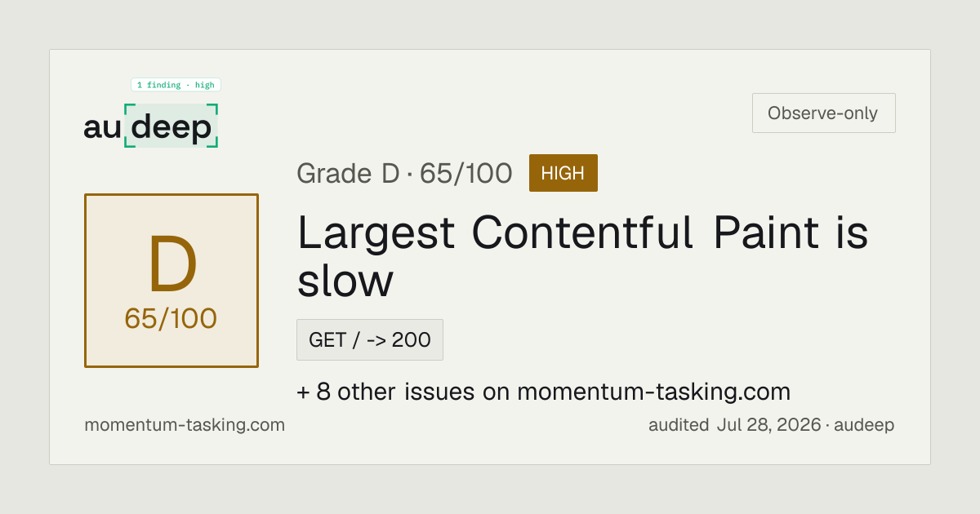Screen dimensions: 980x514
Task: Click the 65/100 score inside grade box
Action: pos(171,318)
